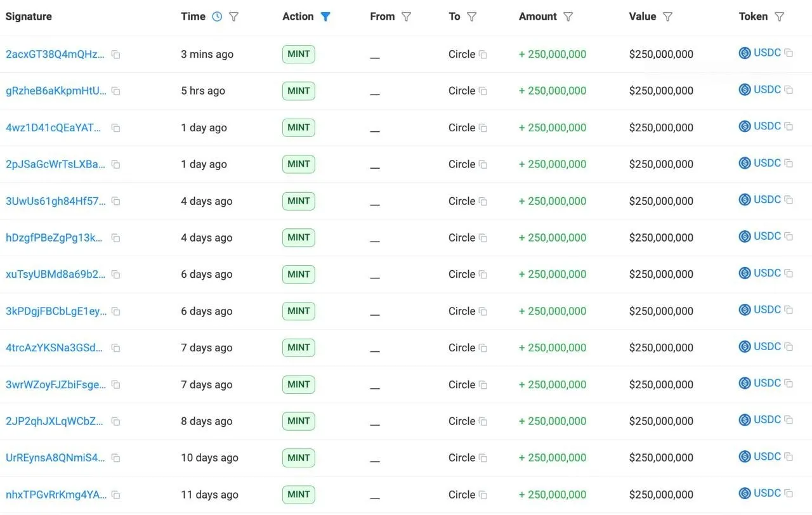Open the Amount column filter
812x515 pixels.
pyautogui.click(x=568, y=17)
